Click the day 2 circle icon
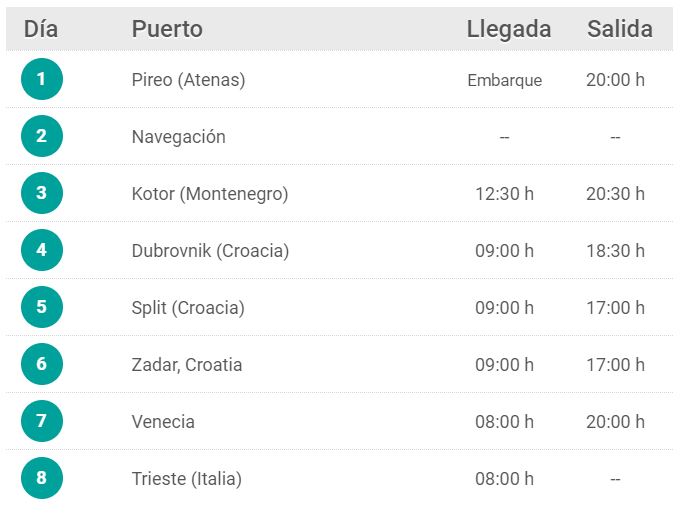Screen dimensions: 684x526 pos(41,136)
